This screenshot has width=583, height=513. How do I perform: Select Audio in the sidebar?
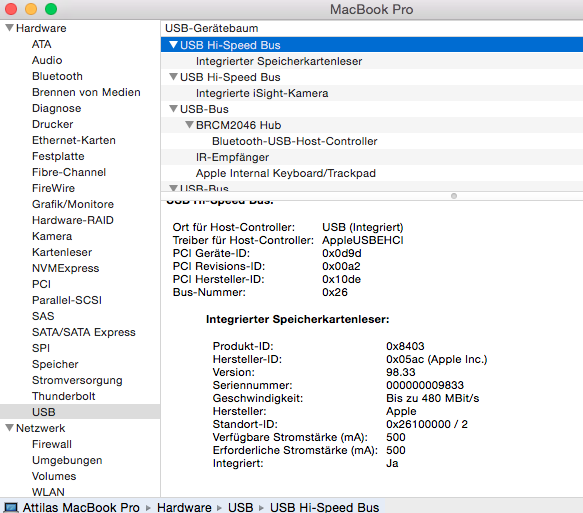tap(47, 60)
